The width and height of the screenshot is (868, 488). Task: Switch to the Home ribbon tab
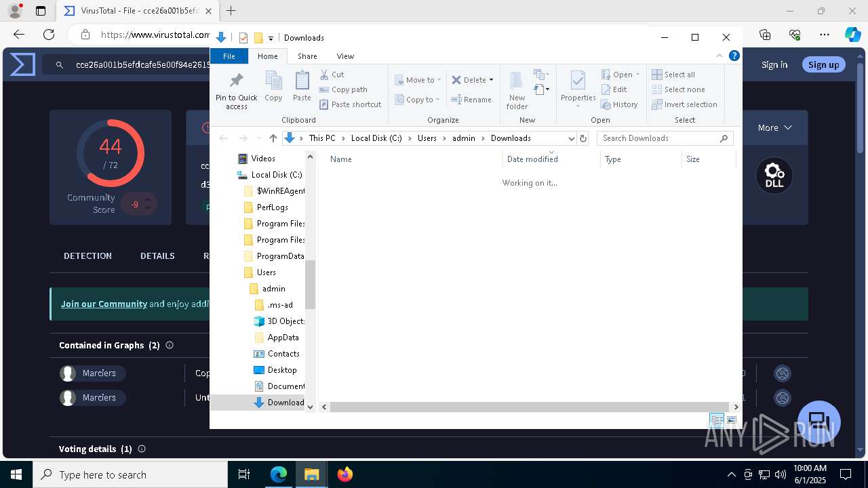tap(267, 56)
